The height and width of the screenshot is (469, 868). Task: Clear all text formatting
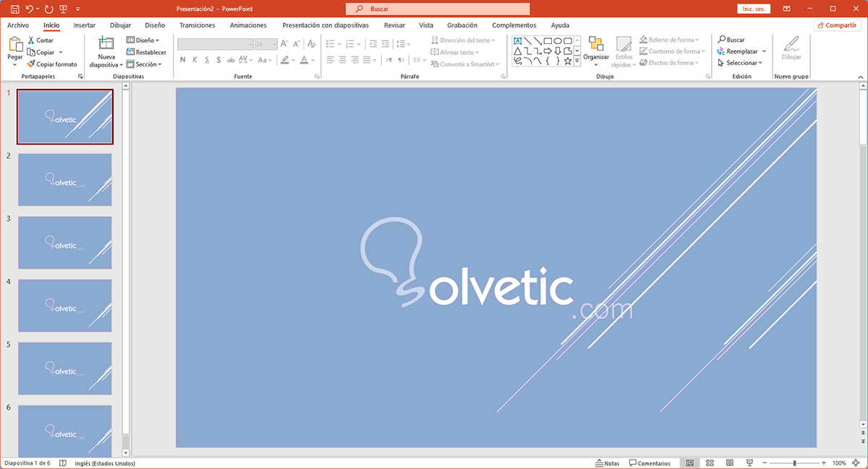(x=311, y=44)
